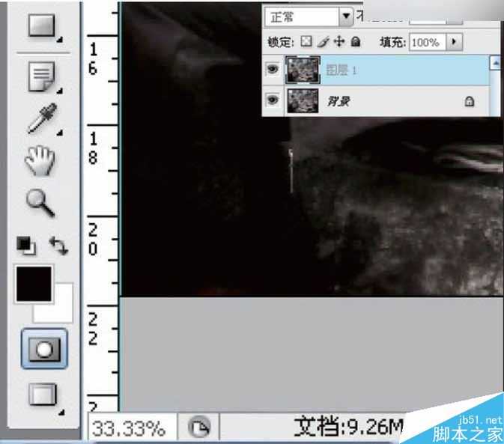Select the Zoom magnifier tool
Image resolution: width=504 pixels, height=444 pixels.
[40, 203]
